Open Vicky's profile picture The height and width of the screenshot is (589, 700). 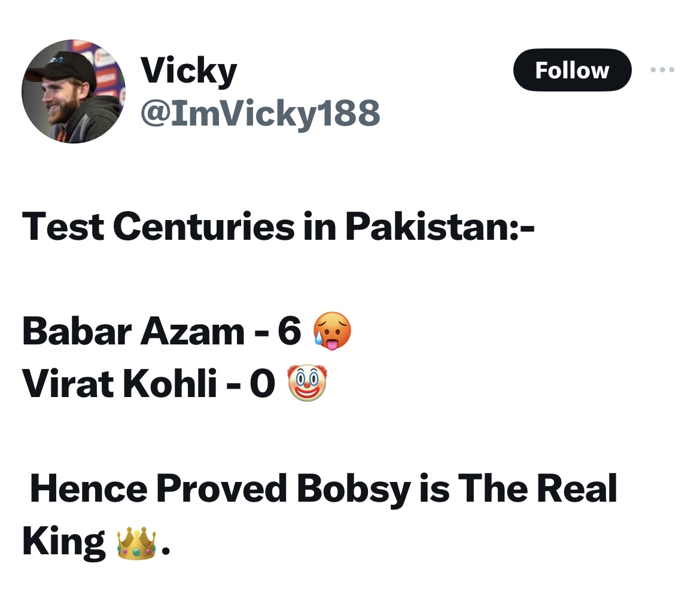74,91
